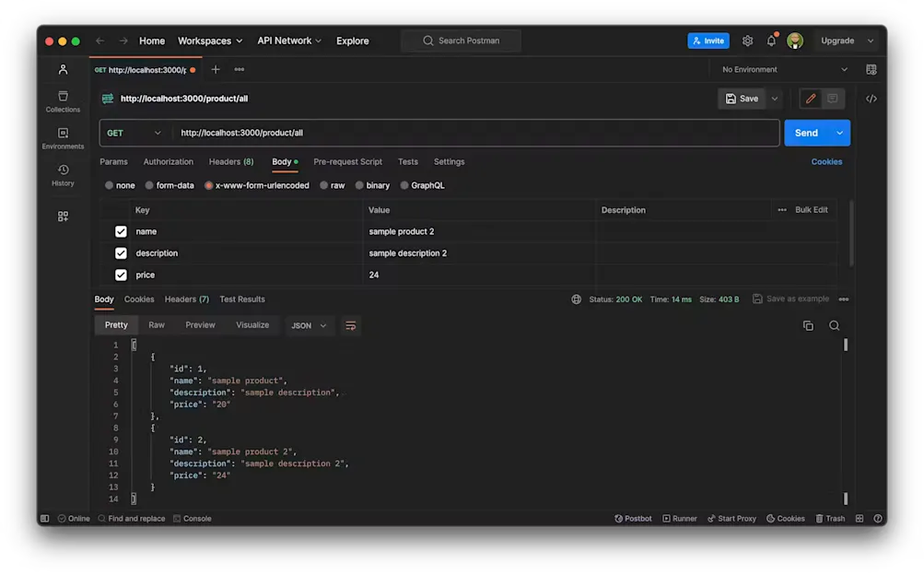Switch to Pre-request Script tab
Screen dimensions: 924x575
(x=347, y=161)
